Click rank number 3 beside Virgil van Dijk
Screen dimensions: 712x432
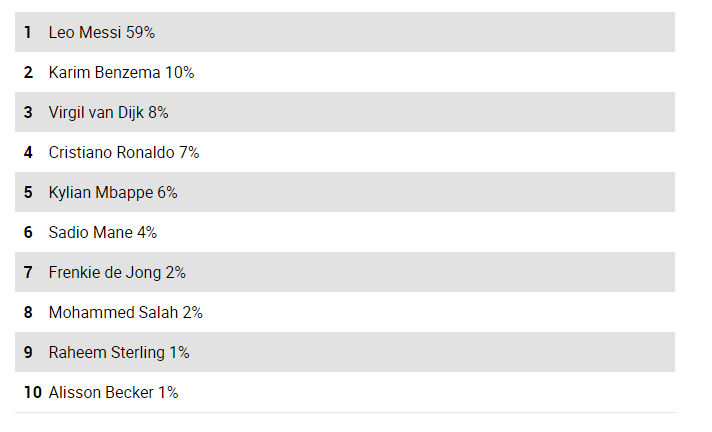[28, 113]
